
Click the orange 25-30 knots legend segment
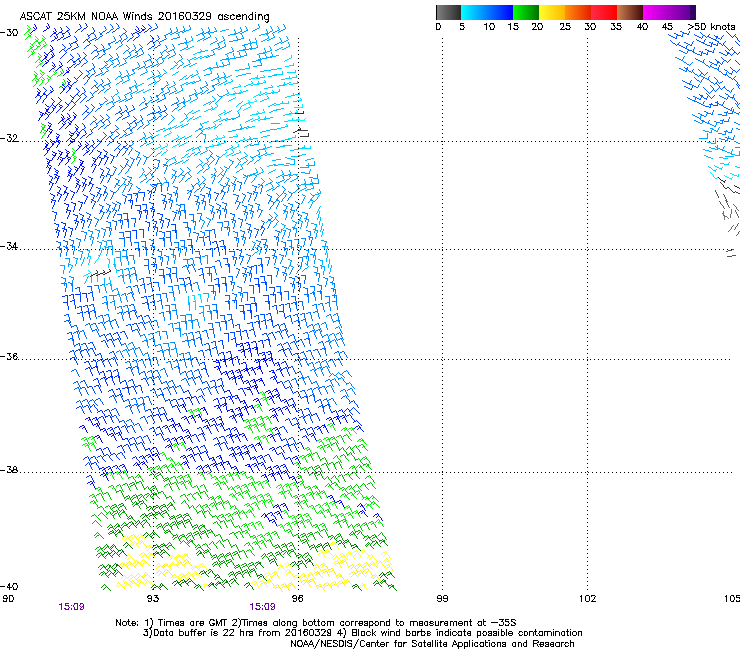[x=578, y=12]
